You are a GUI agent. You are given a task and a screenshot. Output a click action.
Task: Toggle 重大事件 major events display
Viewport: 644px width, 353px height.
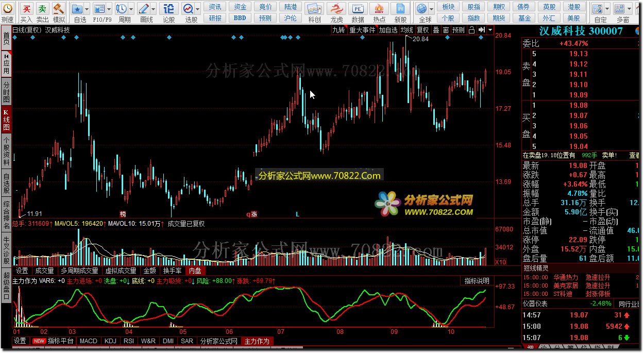363,30
